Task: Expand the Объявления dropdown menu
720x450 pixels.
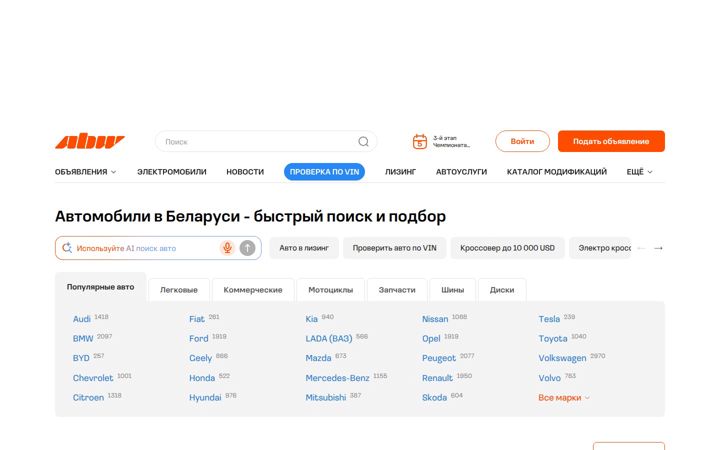Action: 85,172
